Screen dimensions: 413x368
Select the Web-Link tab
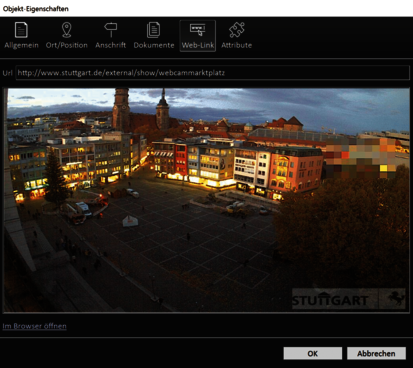click(198, 36)
